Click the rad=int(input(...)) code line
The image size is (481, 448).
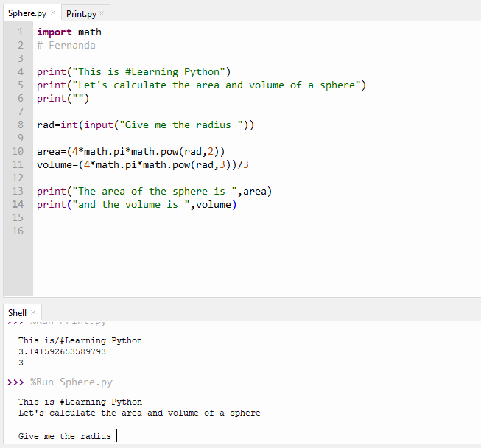pos(145,125)
